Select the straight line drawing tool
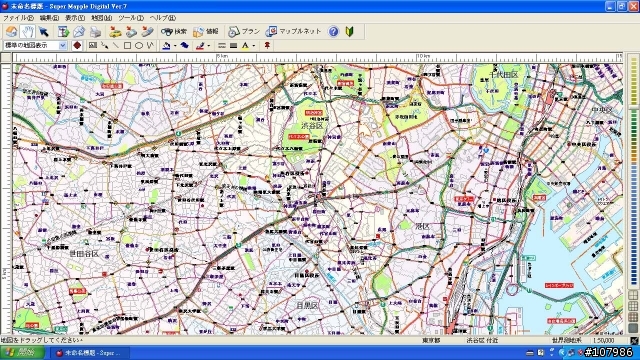Viewport: 640px width, 360px height. pos(116,45)
